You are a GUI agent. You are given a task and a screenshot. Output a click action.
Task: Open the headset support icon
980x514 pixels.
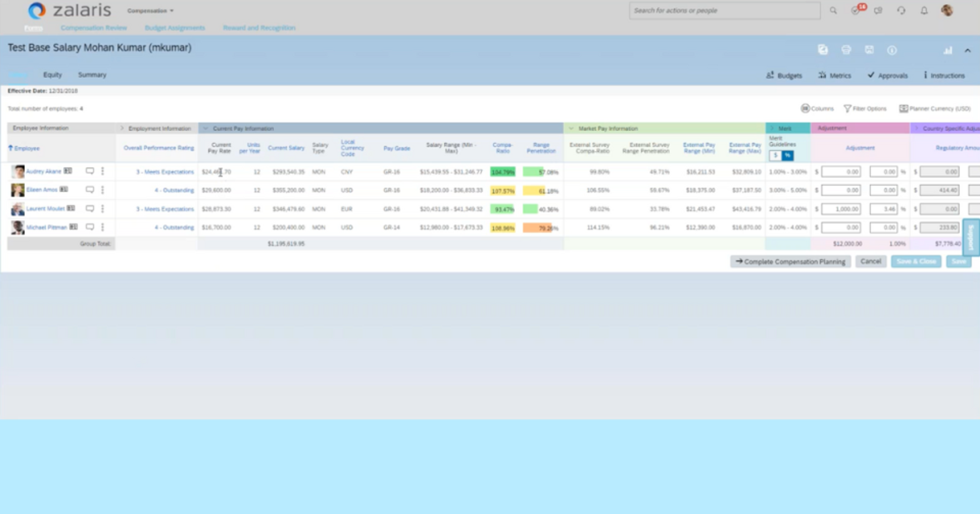[x=901, y=11]
